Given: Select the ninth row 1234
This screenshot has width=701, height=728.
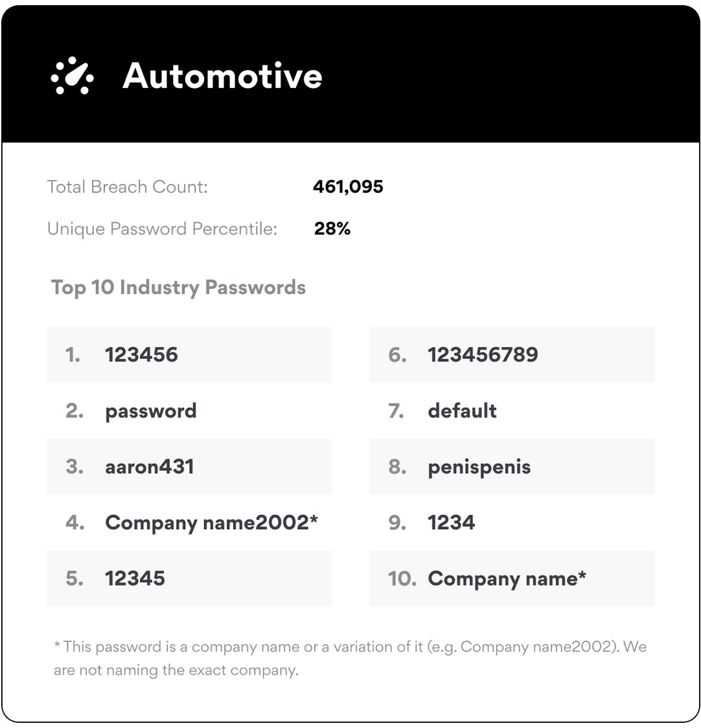Looking at the screenshot, I should (512, 523).
